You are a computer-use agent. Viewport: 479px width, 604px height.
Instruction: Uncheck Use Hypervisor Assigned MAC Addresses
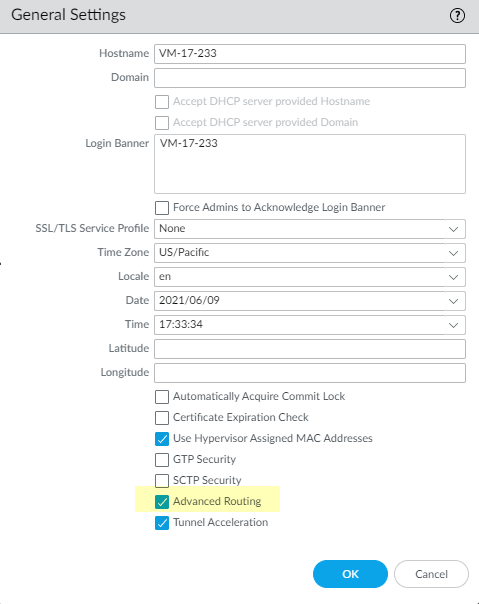coord(162,439)
